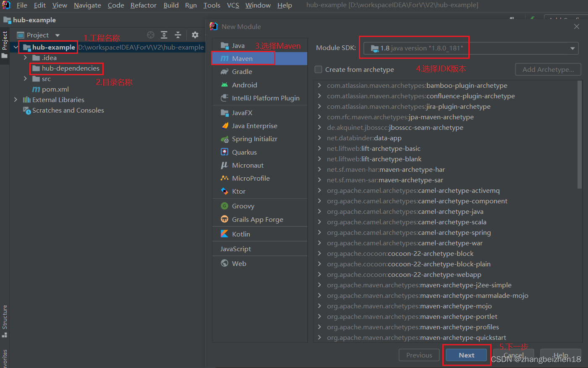The image size is (588, 368).
Task: Select the JavaFX module type
Action: pyautogui.click(x=259, y=113)
